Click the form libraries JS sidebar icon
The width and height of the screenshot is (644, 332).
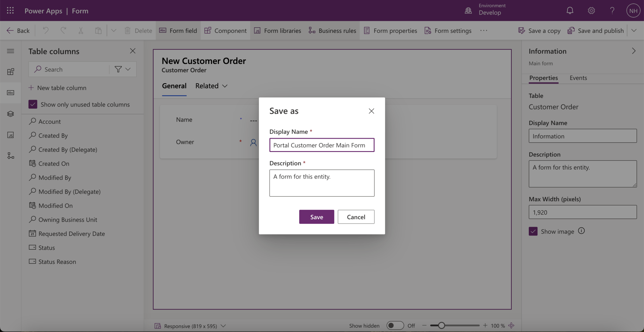point(11,135)
